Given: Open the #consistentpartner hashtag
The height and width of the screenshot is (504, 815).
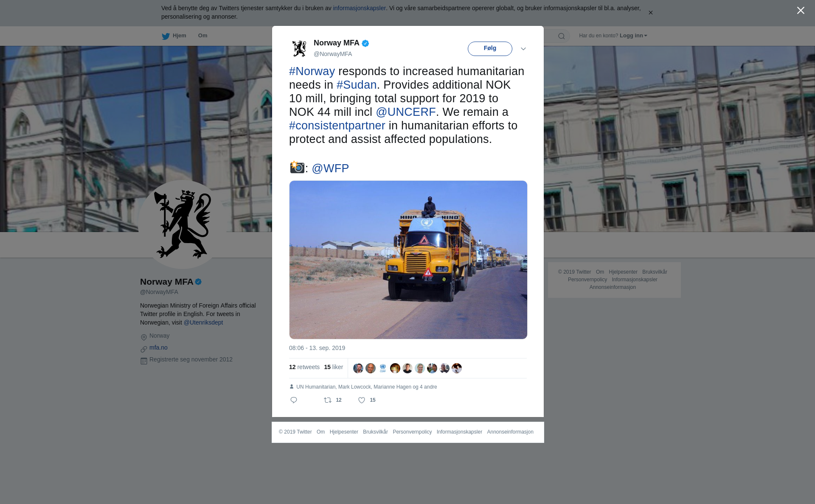Looking at the screenshot, I should point(337,126).
